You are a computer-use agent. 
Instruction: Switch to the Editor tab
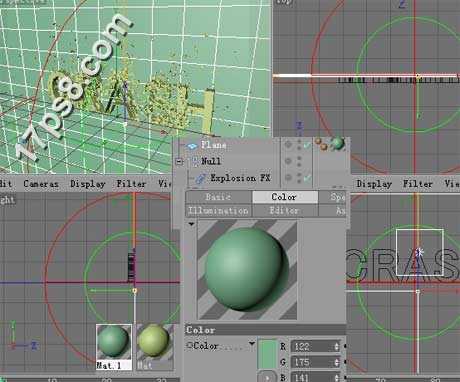click(284, 211)
